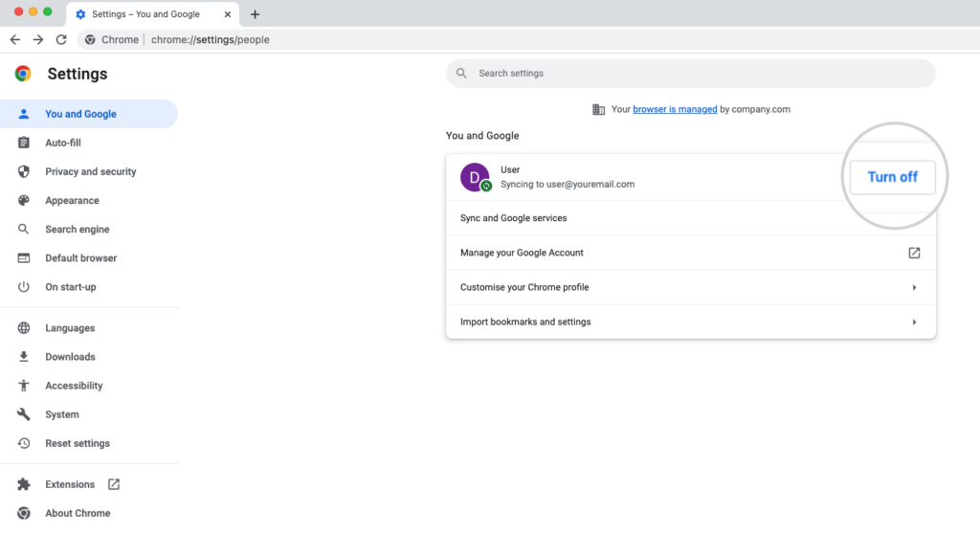This screenshot has width=980, height=534.
Task: Click the Privacy and security shield icon
Action: [x=23, y=171]
